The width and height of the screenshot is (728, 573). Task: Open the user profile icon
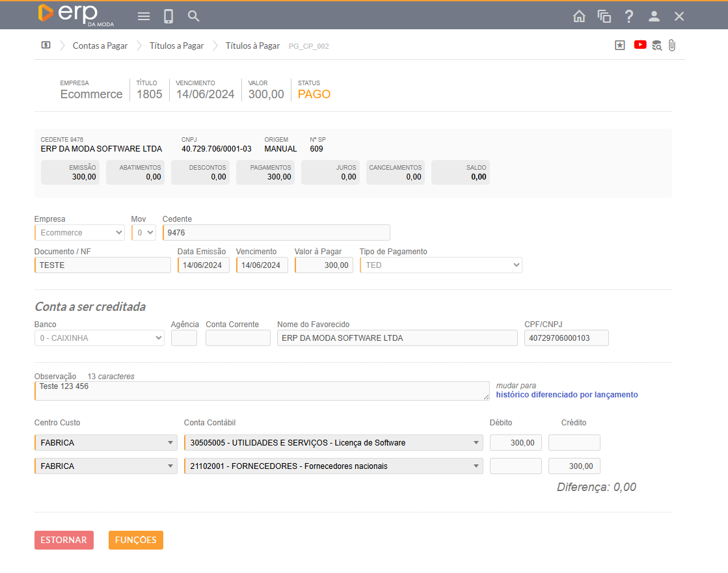click(x=654, y=16)
